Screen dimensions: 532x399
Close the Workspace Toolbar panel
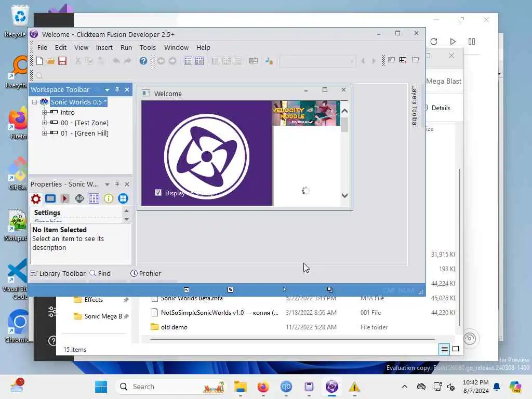pos(127,89)
